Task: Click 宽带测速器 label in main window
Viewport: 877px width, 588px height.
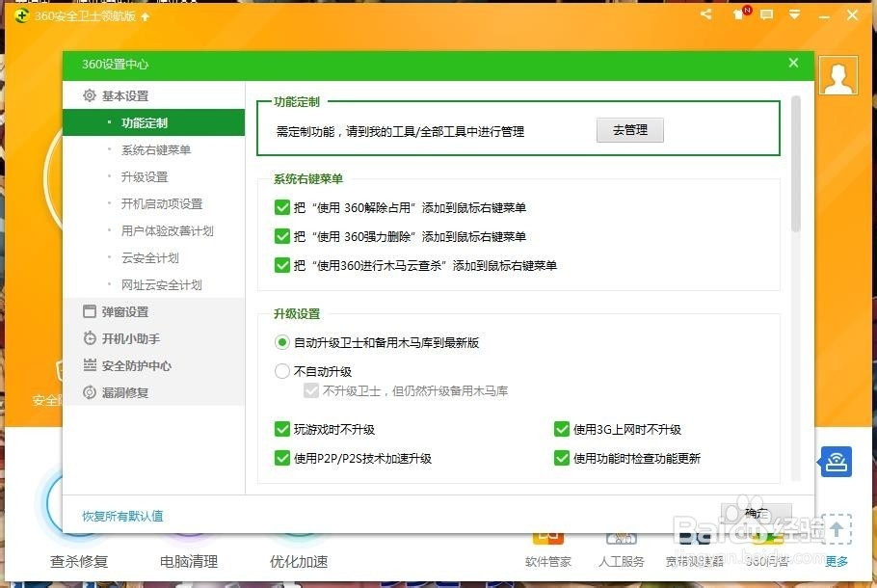Action: pyautogui.click(x=694, y=561)
